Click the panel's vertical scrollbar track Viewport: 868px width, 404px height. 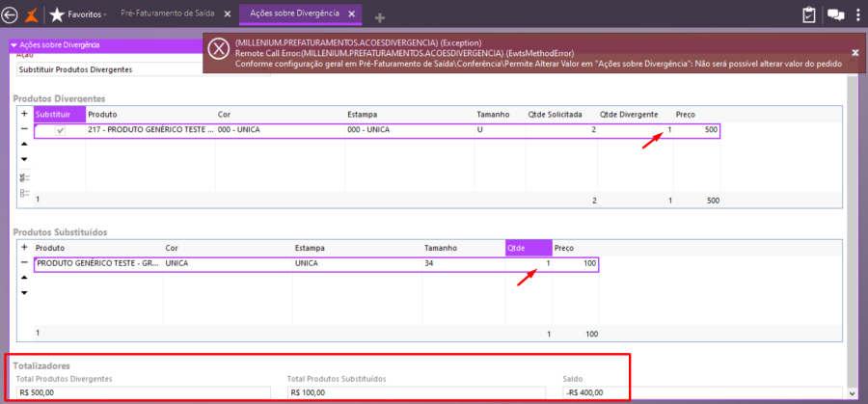tap(852, 232)
